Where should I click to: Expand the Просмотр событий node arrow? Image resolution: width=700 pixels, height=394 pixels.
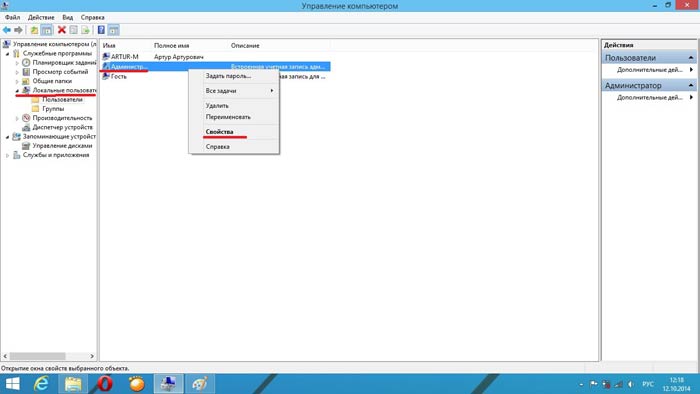pos(17,72)
